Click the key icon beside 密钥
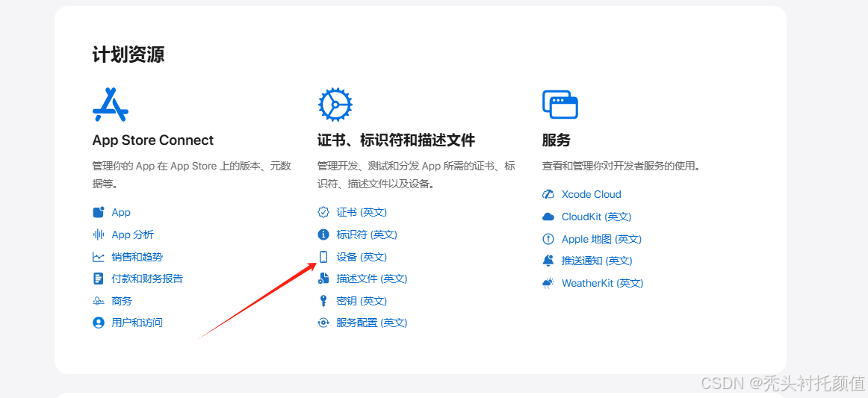868x398 pixels. pos(323,301)
